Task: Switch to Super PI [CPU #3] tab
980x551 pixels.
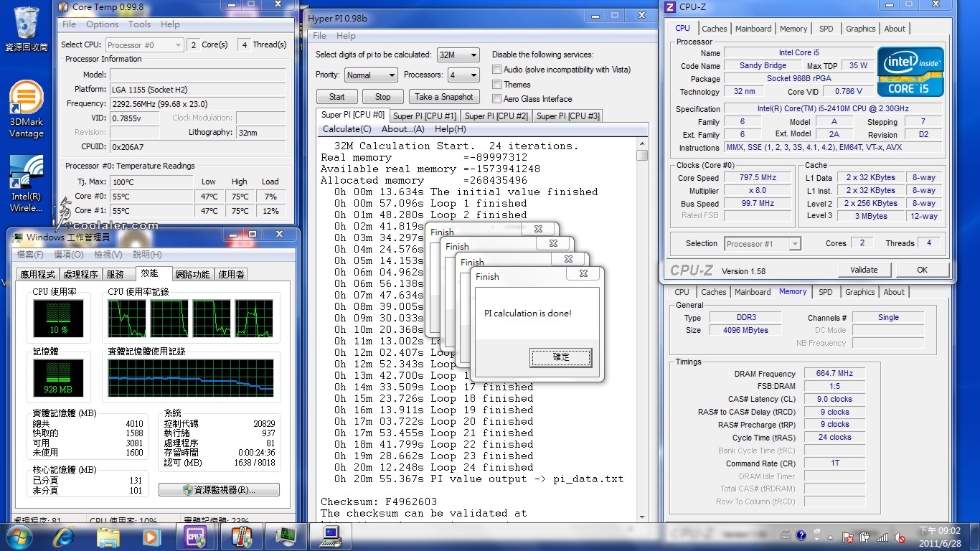Action: (x=567, y=116)
